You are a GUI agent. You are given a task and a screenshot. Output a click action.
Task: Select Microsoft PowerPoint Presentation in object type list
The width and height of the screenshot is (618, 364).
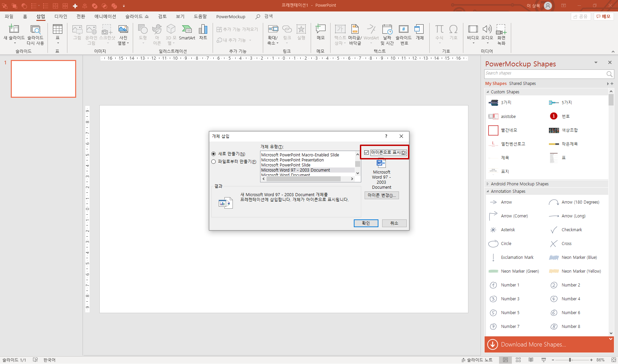tap(292, 160)
